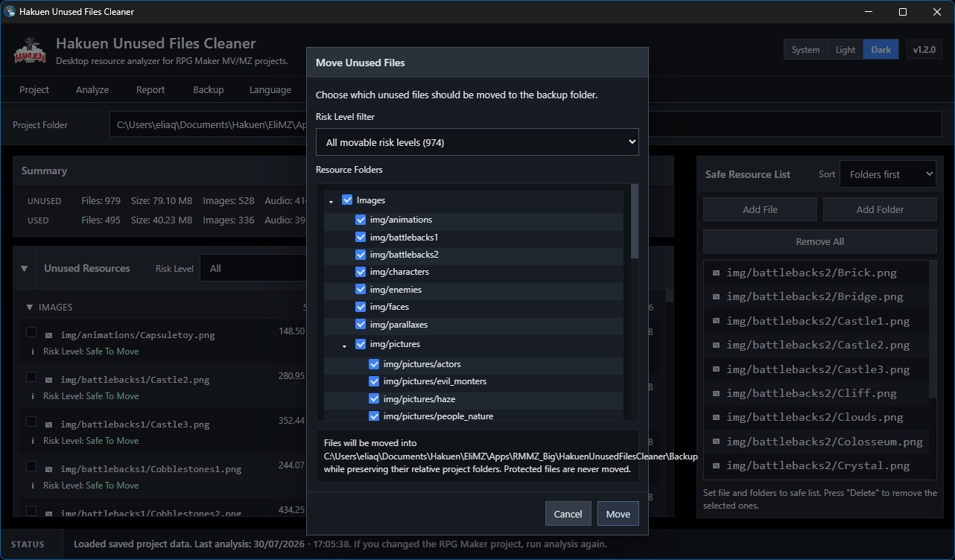955x560 pixels.
Task: Click the image icon beside Clouds.png
Action: (716, 417)
